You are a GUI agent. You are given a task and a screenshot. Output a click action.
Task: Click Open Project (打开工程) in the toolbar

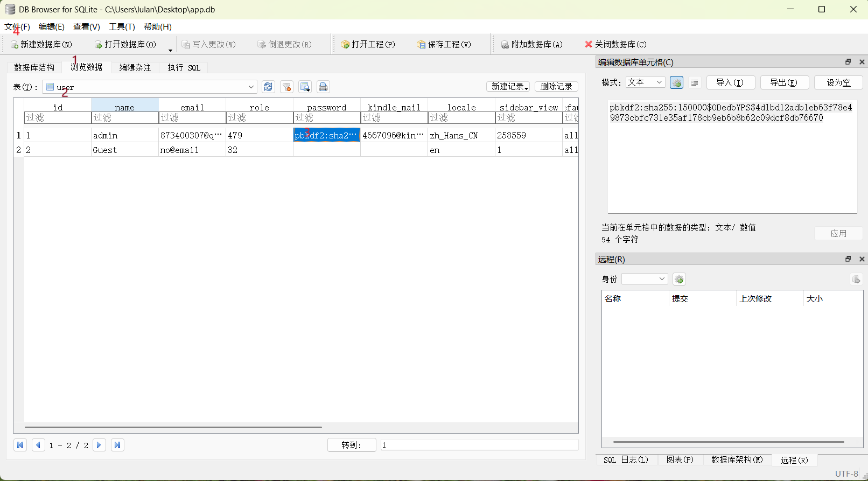point(368,44)
